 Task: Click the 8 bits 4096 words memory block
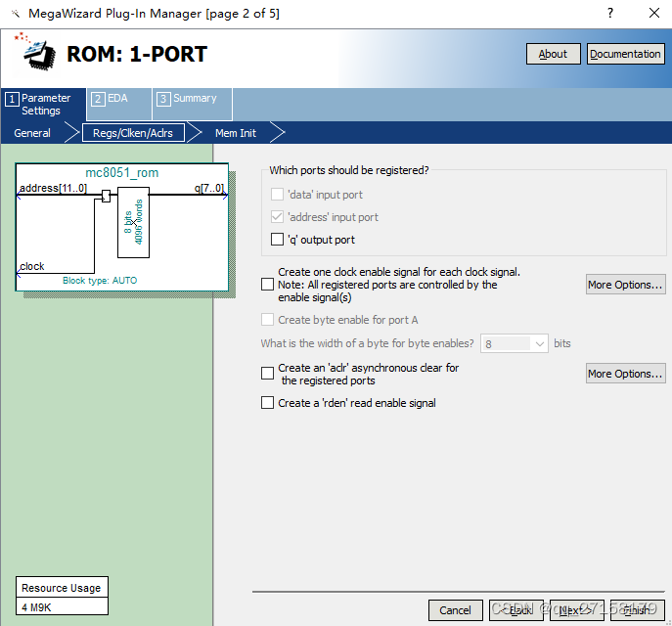pos(133,222)
